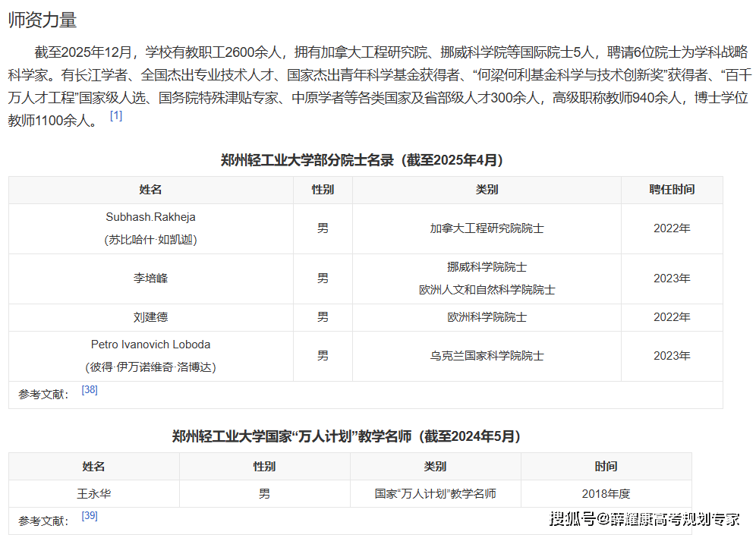Viewport: 756px width, 535px height.
Task: Click the 性别 header in the academician table
Action: click(x=323, y=190)
